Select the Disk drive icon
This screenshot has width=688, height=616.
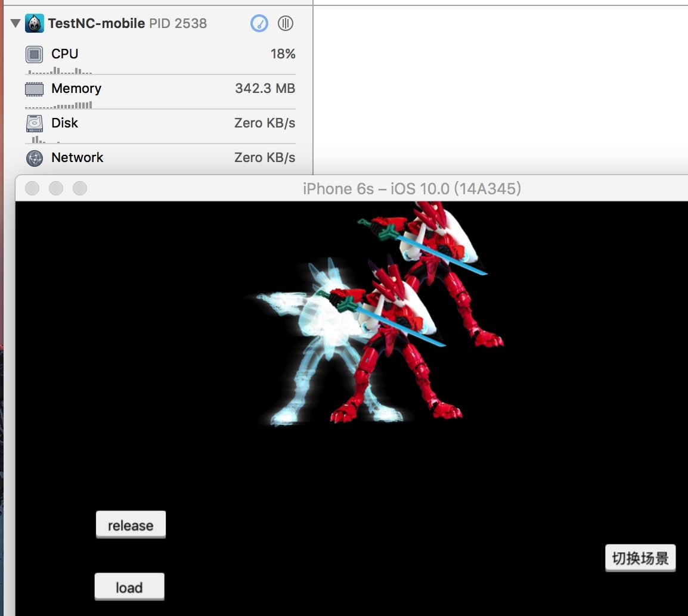pyautogui.click(x=34, y=124)
